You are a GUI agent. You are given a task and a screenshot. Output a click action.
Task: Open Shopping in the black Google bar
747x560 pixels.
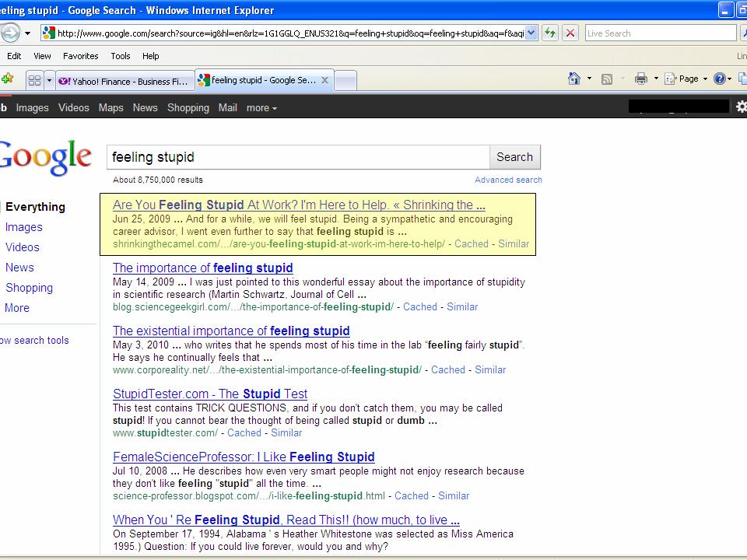tap(188, 107)
